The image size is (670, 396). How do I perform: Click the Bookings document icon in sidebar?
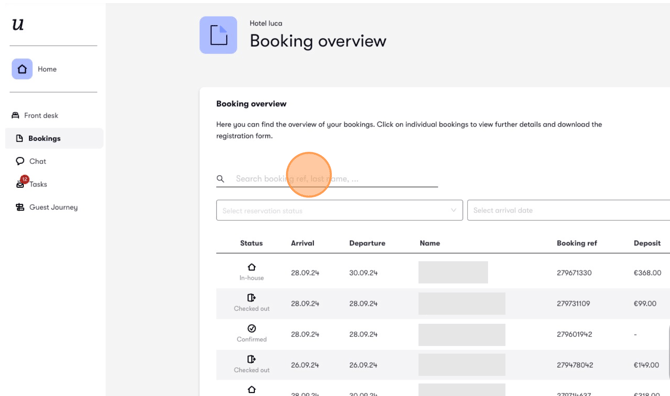[x=19, y=138]
